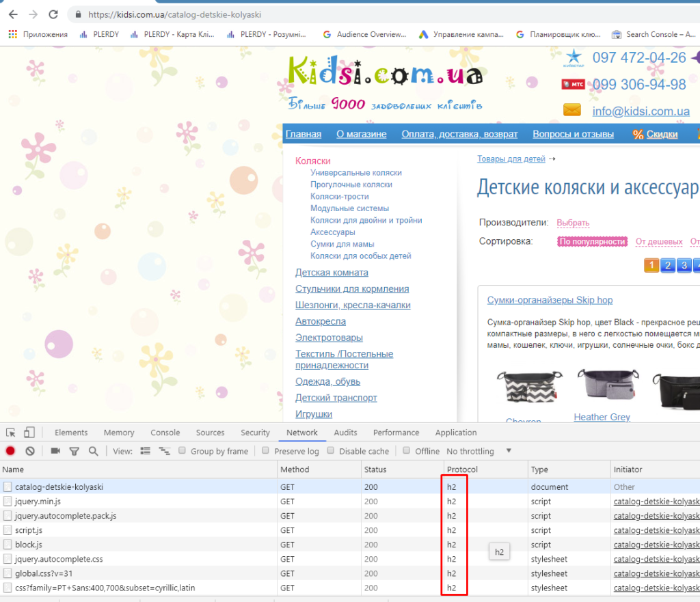Toggle the device toolbar icon
Image resolution: width=700 pixels, height=602 pixels.
pyautogui.click(x=27, y=432)
